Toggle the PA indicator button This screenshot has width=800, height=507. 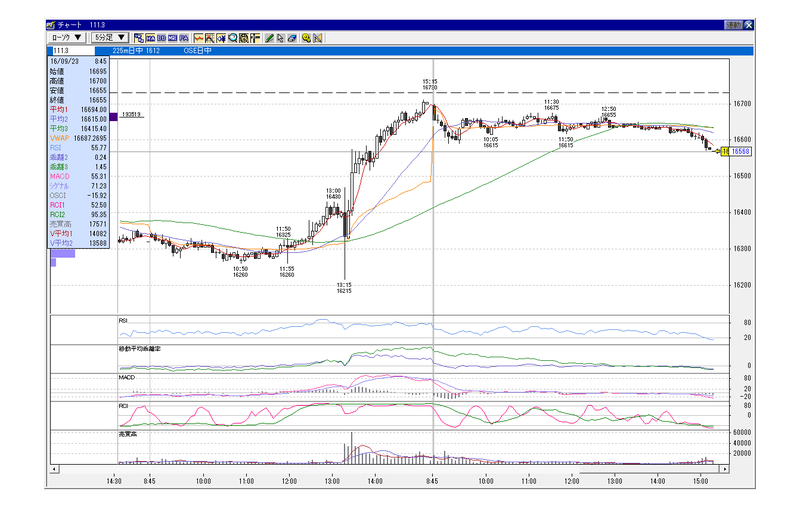tap(184, 38)
